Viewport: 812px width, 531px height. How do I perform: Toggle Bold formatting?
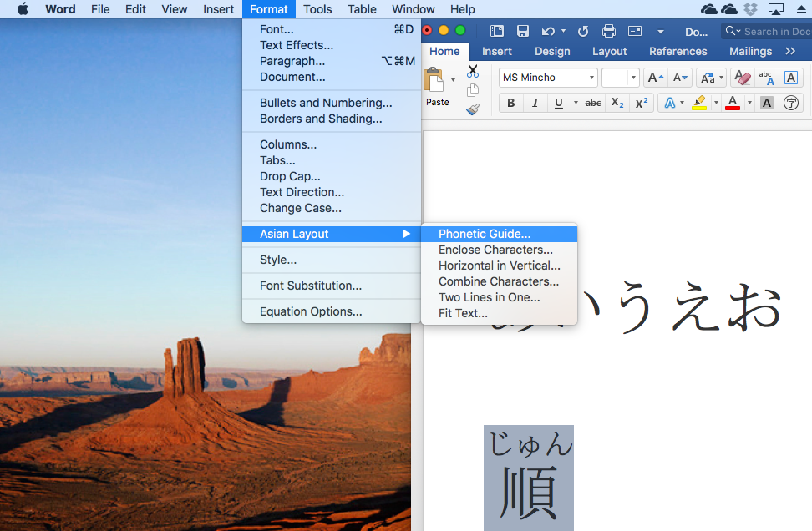510,103
